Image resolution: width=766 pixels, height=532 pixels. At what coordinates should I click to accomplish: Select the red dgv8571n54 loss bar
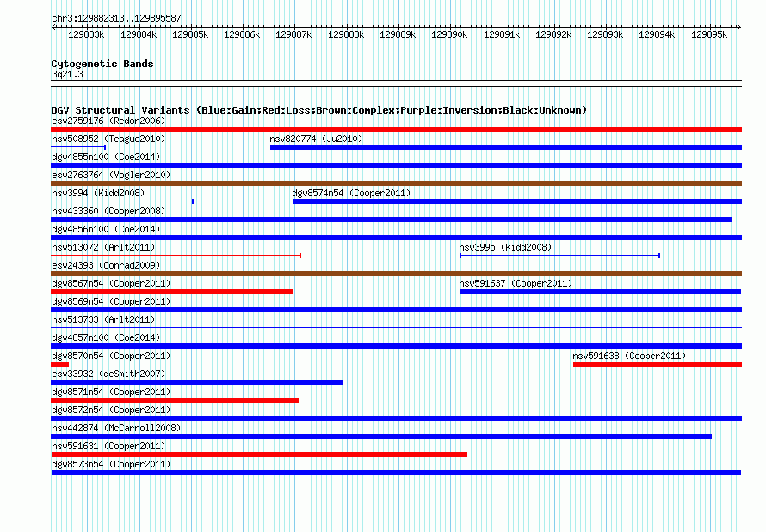(175, 400)
